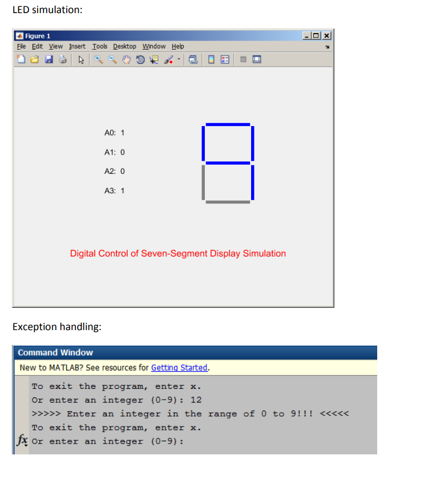The height and width of the screenshot is (504, 428).
Task: Click the last 'Or enter an integer (0-9):' prompt
Action: coord(107,441)
